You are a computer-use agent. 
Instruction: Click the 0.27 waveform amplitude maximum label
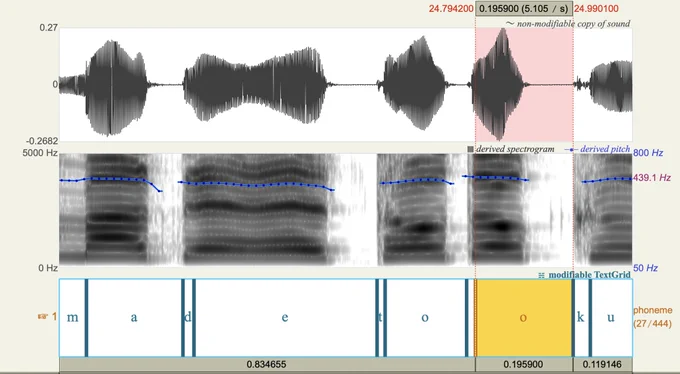tap(48, 28)
